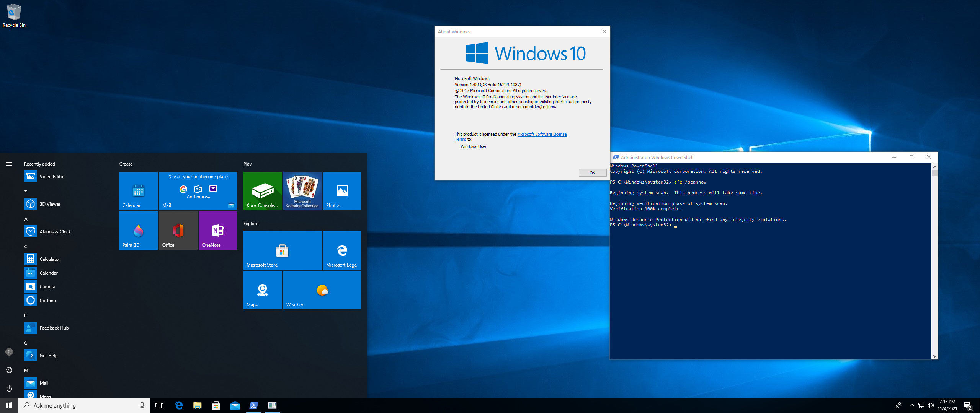980x413 pixels.
Task: Open the Recycle Bin desktop icon
Action: click(x=14, y=15)
